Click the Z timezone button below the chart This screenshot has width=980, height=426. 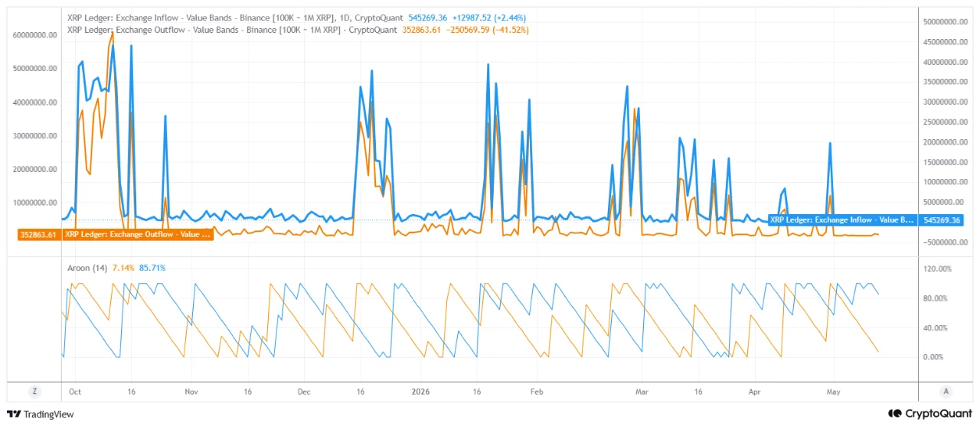34,391
